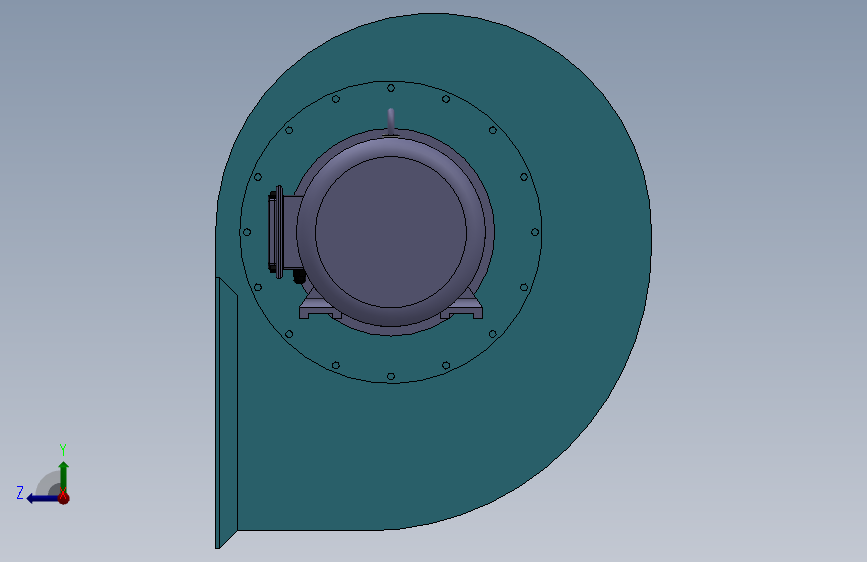The image size is (867, 562).
Task: Click the blue Z axis arrow on triad
Action: click(x=42, y=499)
